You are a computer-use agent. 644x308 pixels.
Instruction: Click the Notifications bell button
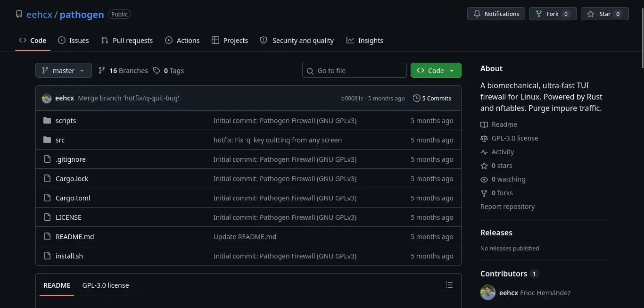tap(496, 14)
